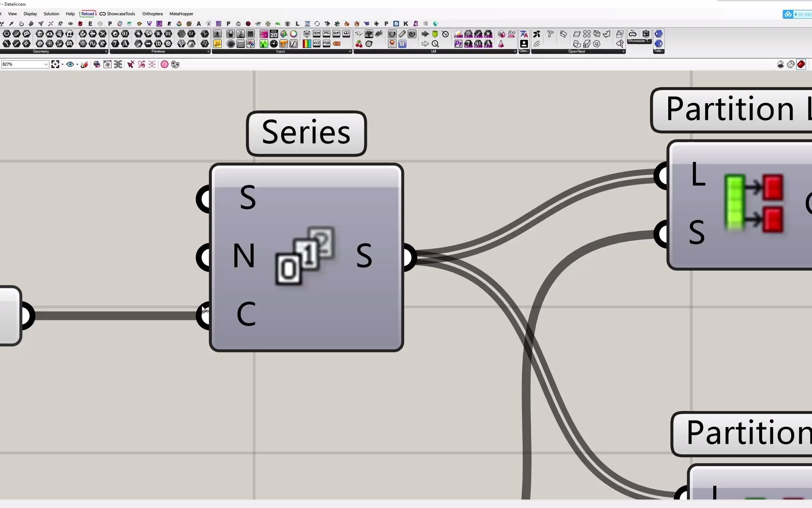The image size is (812, 508).
Task: Click the Zoom Extents frame icon
Action: coord(55,64)
